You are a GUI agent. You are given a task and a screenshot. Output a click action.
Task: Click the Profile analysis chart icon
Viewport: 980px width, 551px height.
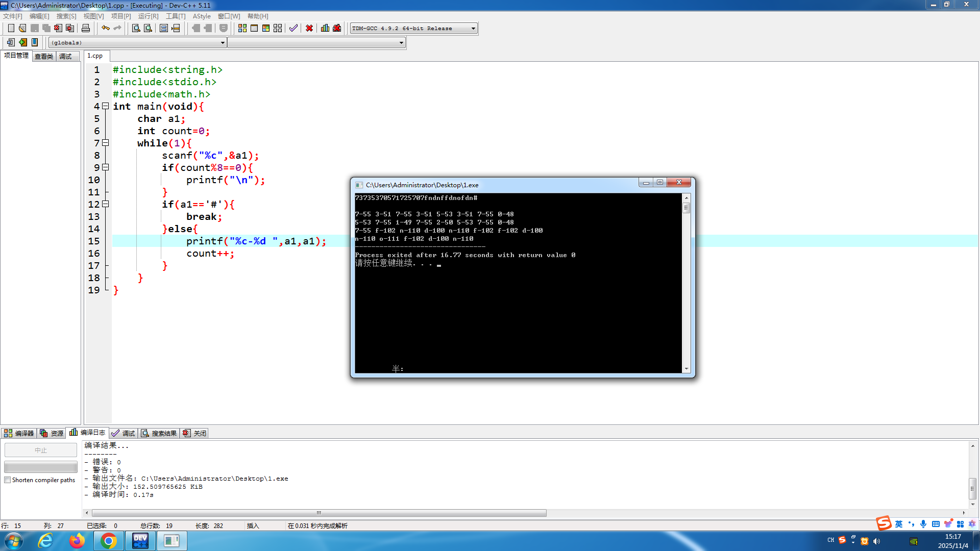pyautogui.click(x=325, y=28)
